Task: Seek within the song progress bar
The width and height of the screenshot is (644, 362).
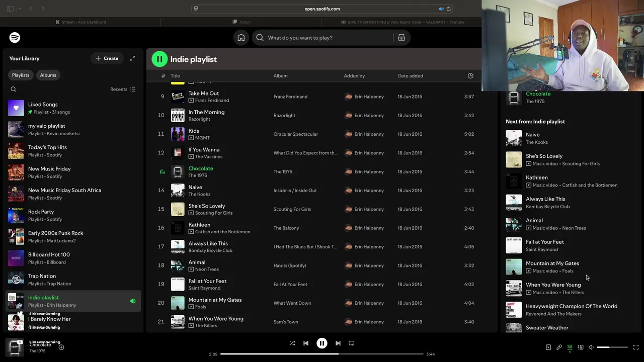Action: pyautogui.click(x=322, y=354)
